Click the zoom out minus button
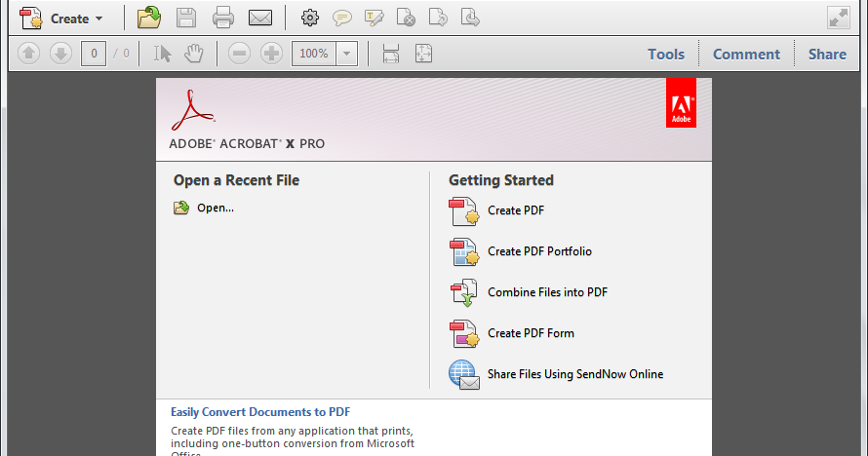The width and height of the screenshot is (868, 456). coord(239,54)
